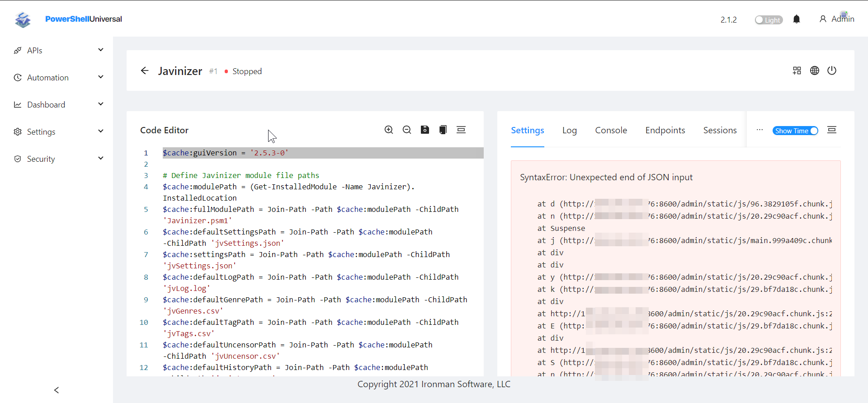Open the dashboard globe view icon
The width and height of the screenshot is (868, 403).
coord(815,70)
